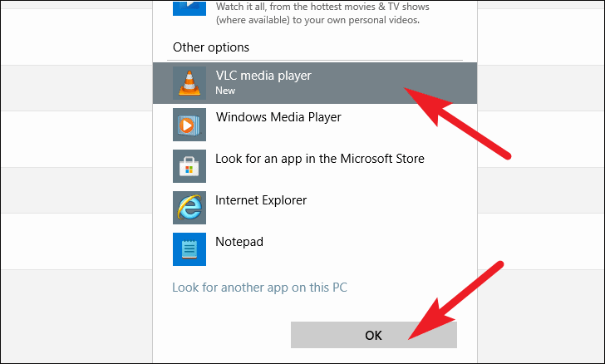Screen dimensions: 605x364
Task: Click the Movies & TV icon at top
Action: pyautogui.click(x=189, y=7)
